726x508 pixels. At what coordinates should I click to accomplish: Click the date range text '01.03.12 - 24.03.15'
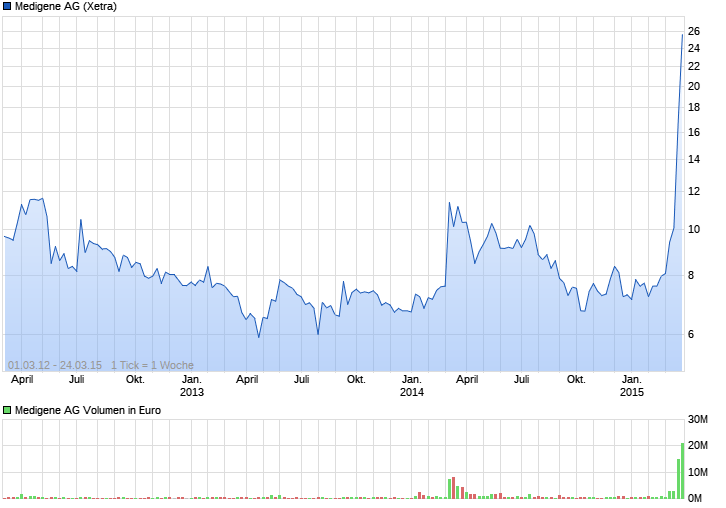coord(55,365)
